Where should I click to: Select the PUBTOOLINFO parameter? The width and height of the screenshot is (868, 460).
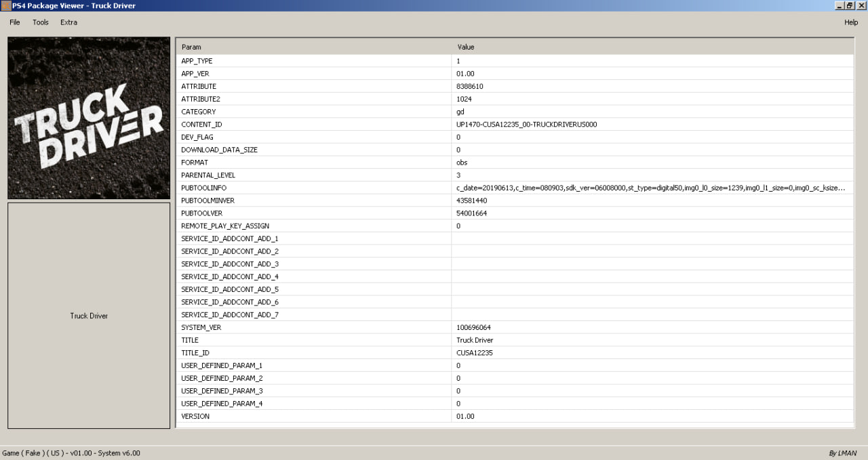pyautogui.click(x=515, y=188)
